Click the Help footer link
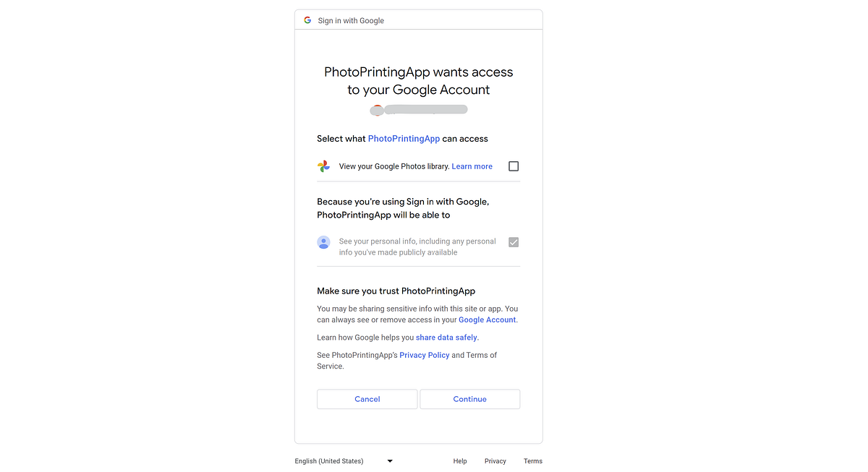The height and width of the screenshot is (472, 868). [460, 460]
